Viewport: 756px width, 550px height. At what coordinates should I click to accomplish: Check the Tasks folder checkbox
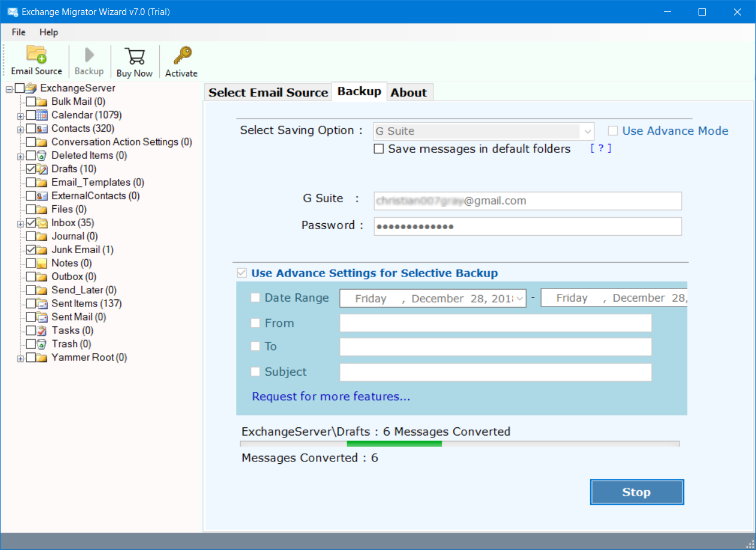click(31, 330)
